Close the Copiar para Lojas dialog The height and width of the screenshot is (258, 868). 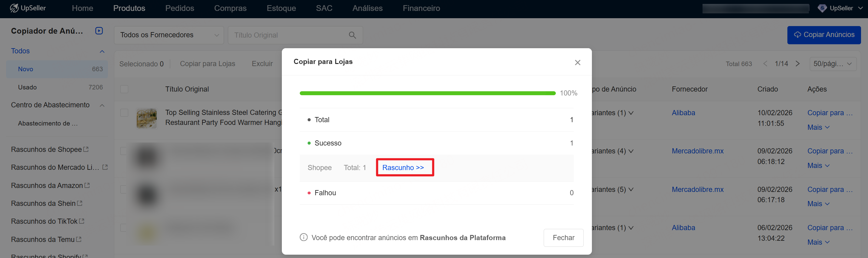tap(577, 63)
